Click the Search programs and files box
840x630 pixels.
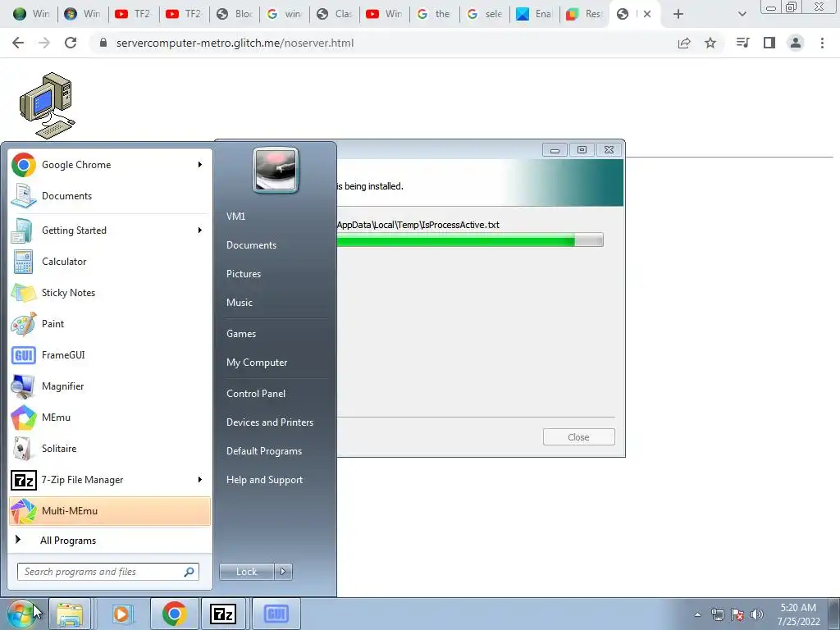click(x=107, y=572)
